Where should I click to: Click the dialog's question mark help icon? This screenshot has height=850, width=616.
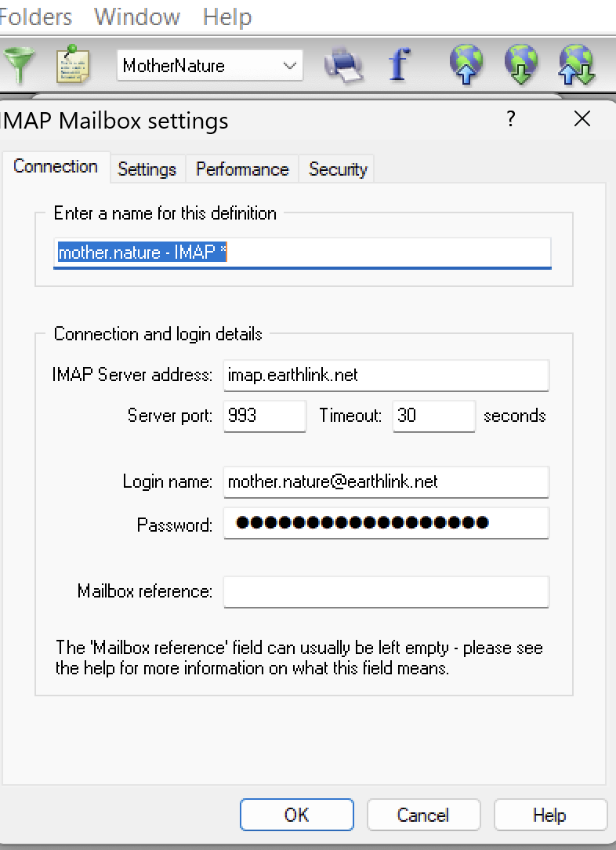point(511,119)
